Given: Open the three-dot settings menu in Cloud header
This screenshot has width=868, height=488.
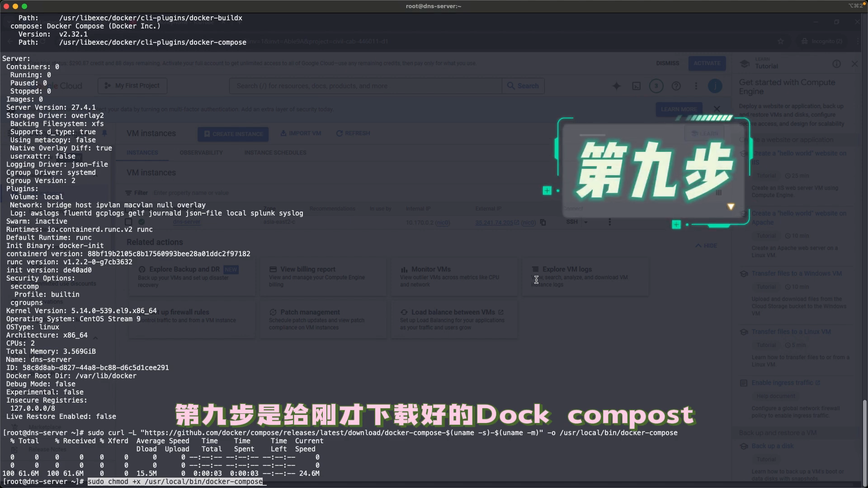Looking at the screenshot, I should [696, 86].
